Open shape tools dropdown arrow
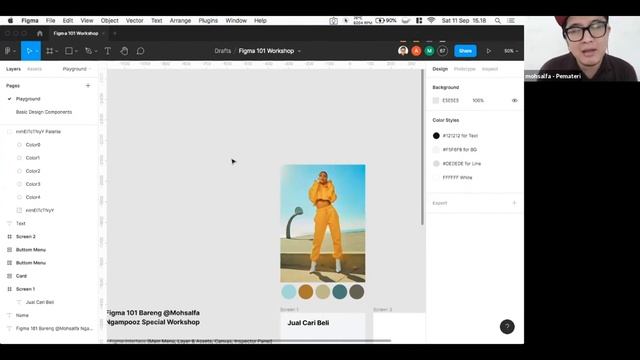The height and width of the screenshot is (360, 640). (x=76, y=51)
